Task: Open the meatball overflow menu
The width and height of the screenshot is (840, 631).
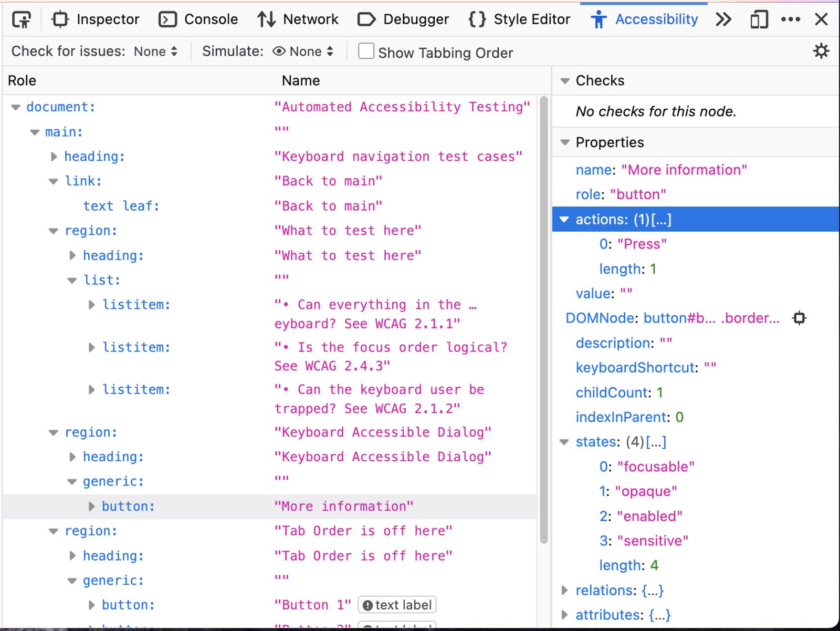Action: [x=791, y=19]
